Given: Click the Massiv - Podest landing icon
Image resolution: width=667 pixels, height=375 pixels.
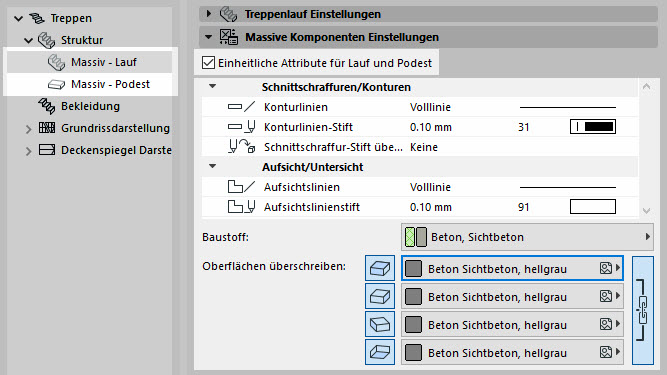Looking at the screenshot, I should tap(56, 84).
